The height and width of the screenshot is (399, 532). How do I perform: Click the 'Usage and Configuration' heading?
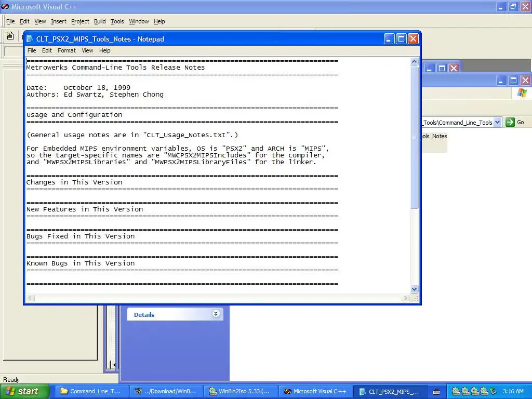[74, 115]
